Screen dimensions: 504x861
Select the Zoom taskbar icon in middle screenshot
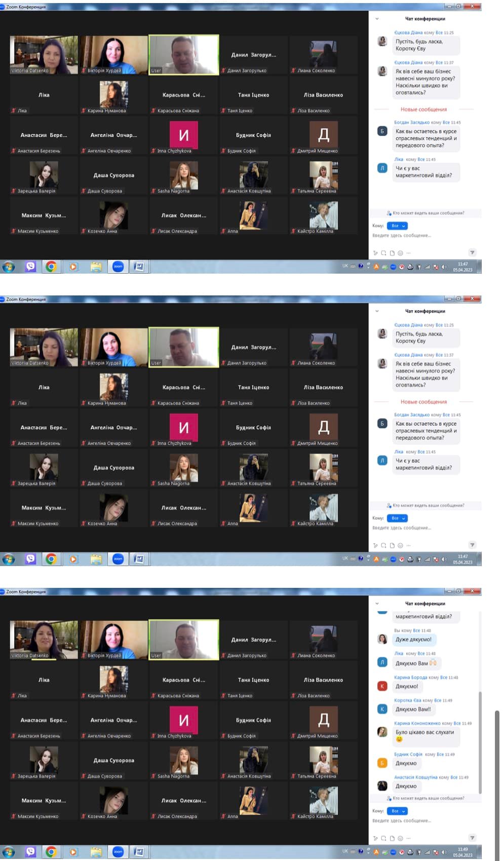pyautogui.click(x=118, y=559)
